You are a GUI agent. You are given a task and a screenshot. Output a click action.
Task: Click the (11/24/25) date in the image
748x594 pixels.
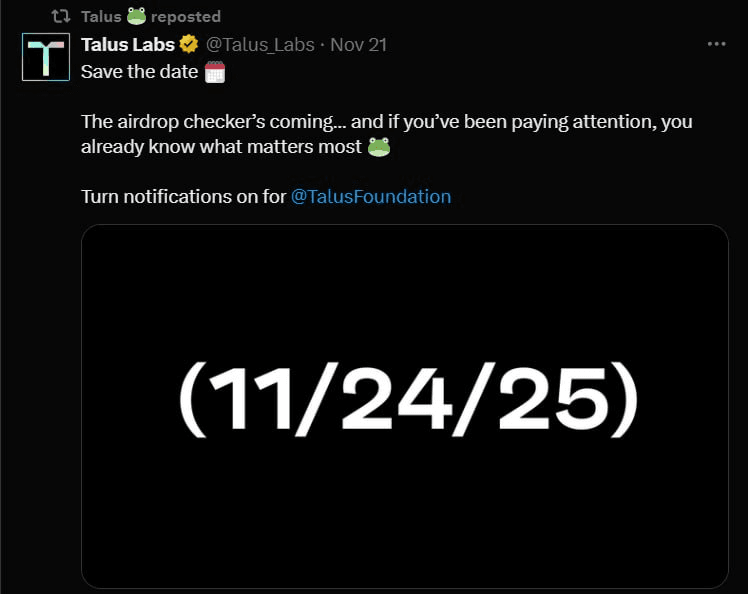pos(406,402)
